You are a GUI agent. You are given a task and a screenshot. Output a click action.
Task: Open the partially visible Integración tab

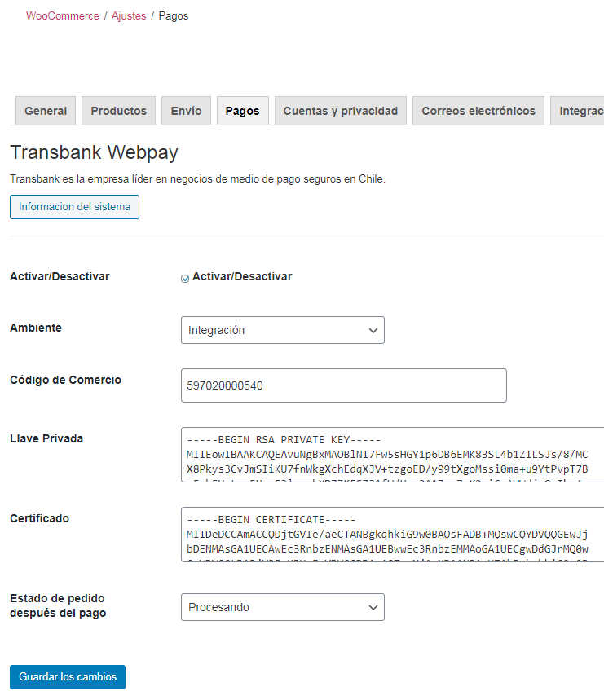(580, 111)
